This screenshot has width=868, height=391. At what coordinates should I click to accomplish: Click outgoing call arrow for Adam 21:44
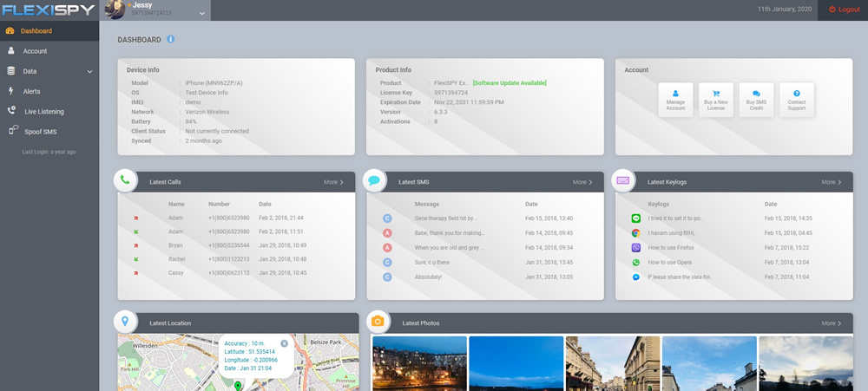click(x=135, y=218)
